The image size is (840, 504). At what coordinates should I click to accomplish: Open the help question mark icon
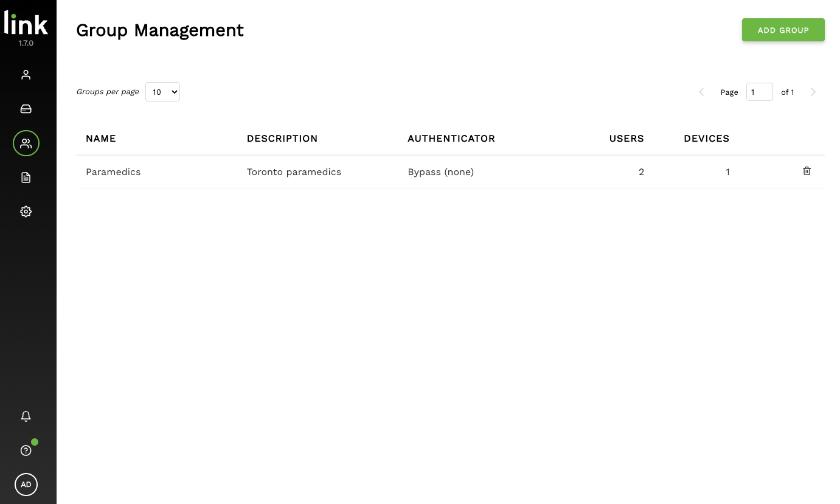[x=26, y=450]
